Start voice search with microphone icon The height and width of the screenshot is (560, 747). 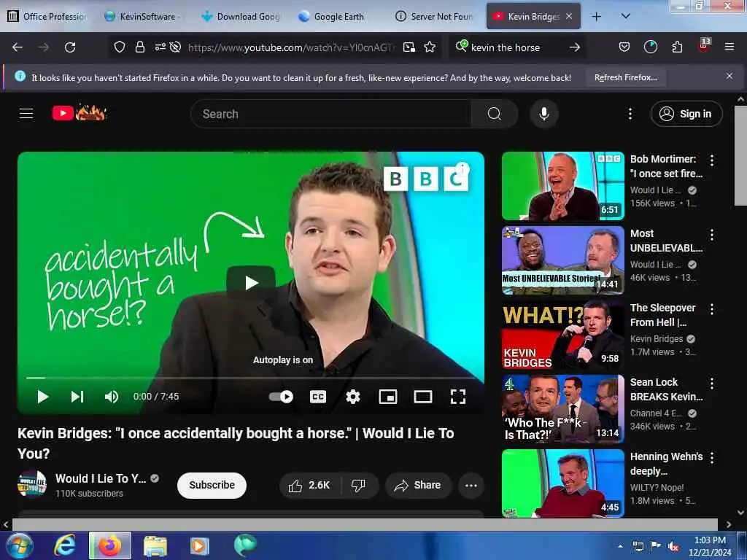(543, 114)
